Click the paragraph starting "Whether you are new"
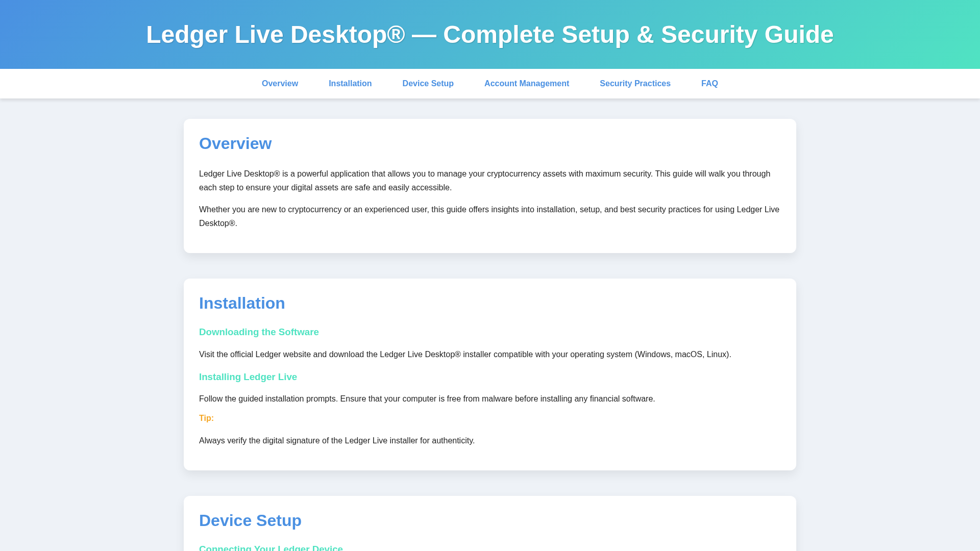Viewport: 980px width, 551px height. pyautogui.click(x=490, y=216)
